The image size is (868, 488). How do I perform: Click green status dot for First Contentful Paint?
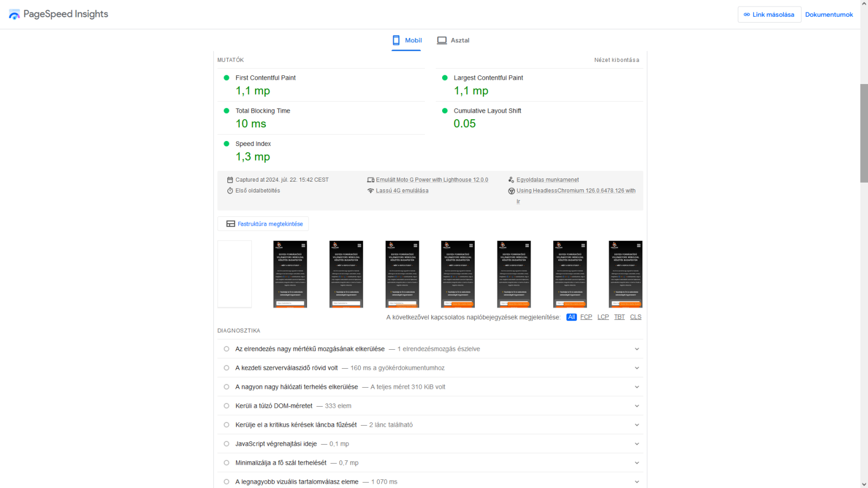click(x=226, y=78)
